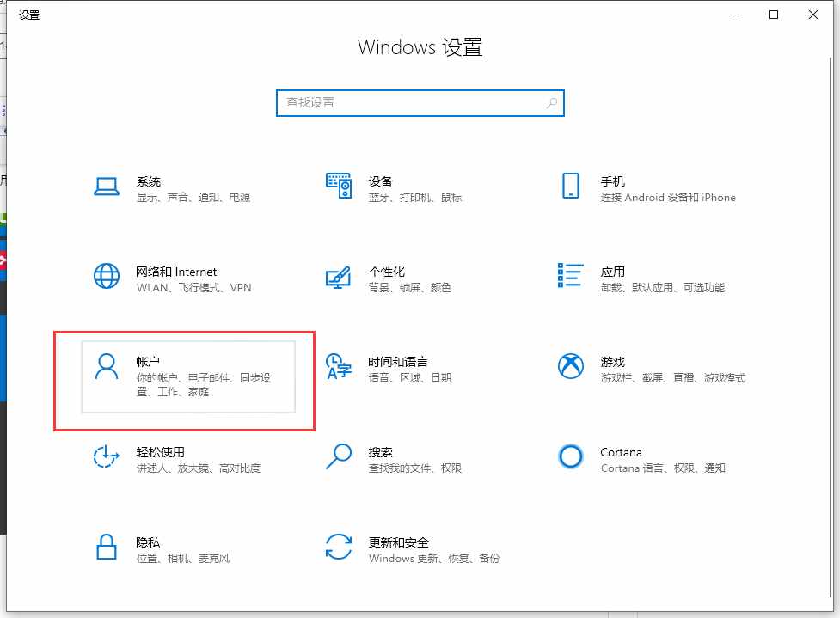The image size is (840, 618).
Task: Click the 搜索 magnifier category icon
Action: (x=339, y=456)
